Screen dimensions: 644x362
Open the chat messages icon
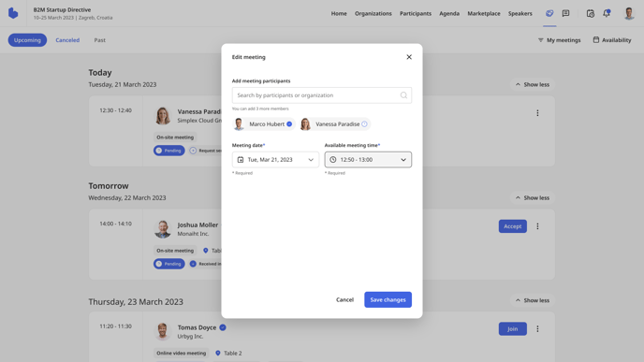565,13
